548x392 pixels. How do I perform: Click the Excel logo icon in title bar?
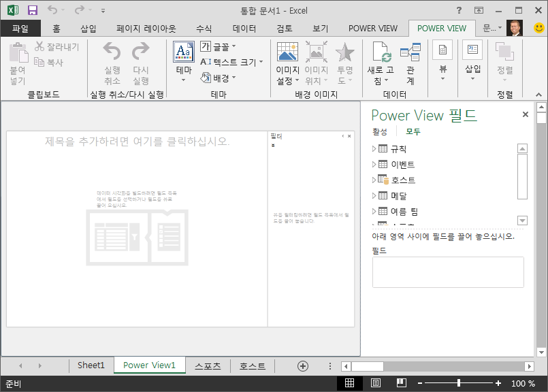click(x=13, y=10)
